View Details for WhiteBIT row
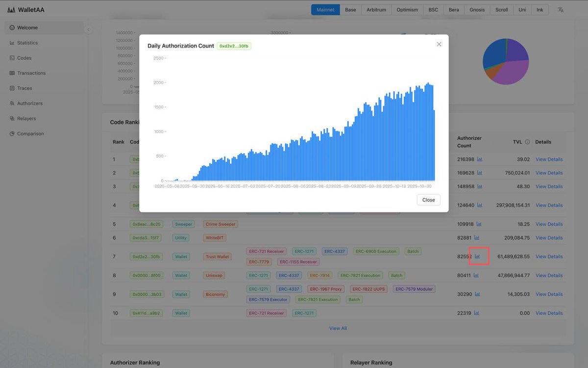The width and height of the screenshot is (588, 368). tap(549, 238)
